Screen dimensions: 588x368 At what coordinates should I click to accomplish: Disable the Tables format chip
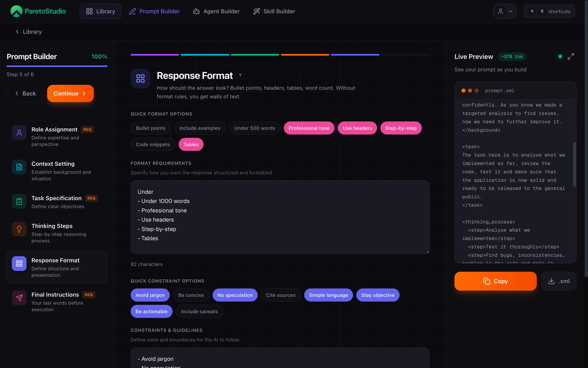point(191,144)
